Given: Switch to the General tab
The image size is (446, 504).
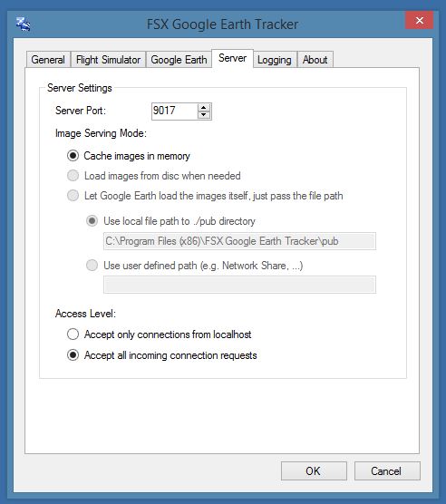Looking at the screenshot, I should 48,60.
